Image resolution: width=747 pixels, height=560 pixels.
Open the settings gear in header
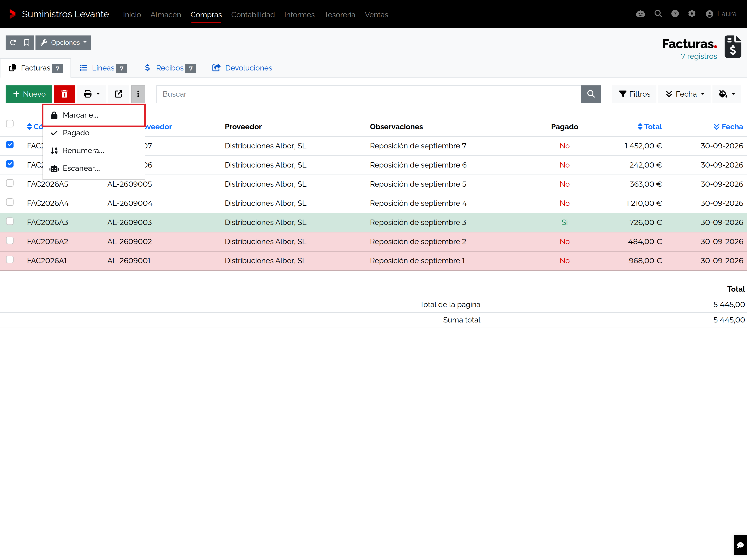point(692,14)
